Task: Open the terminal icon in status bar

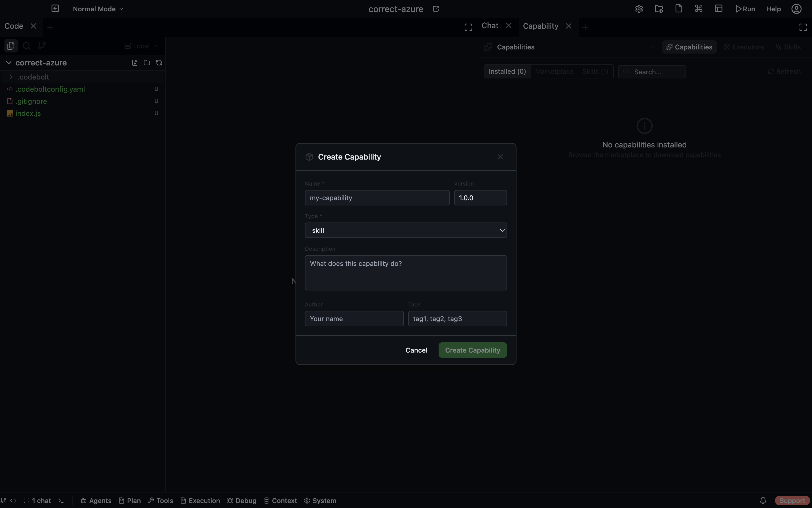Action: pyautogui.click(x=61, y=501)
